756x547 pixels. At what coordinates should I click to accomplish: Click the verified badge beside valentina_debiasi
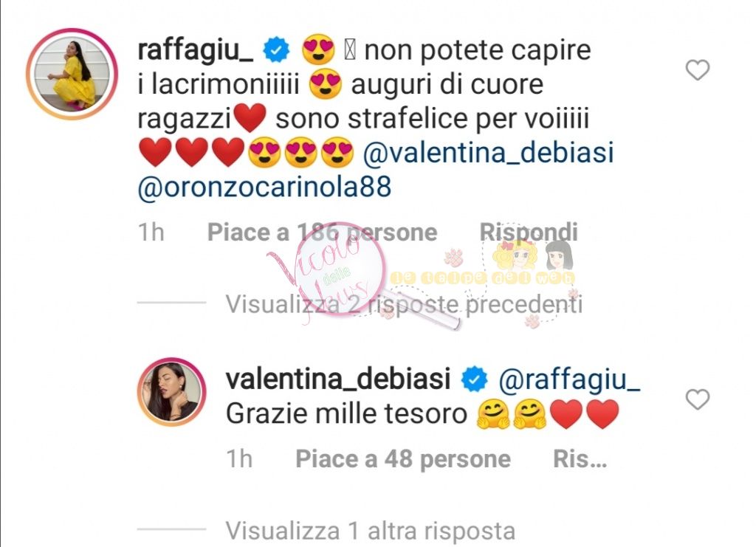pos(475,379)
